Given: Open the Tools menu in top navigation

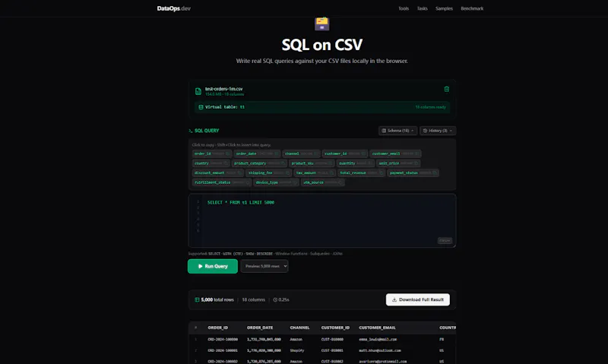Looking at the screenshot, I should 404,8.
